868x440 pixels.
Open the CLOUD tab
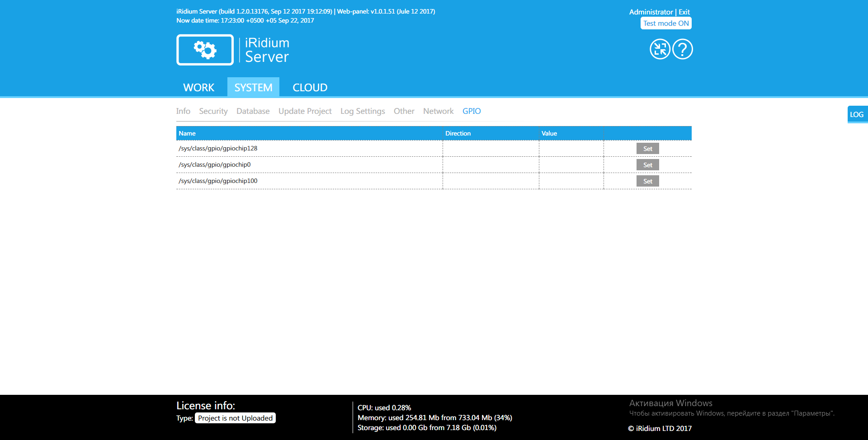coord(310,88)
